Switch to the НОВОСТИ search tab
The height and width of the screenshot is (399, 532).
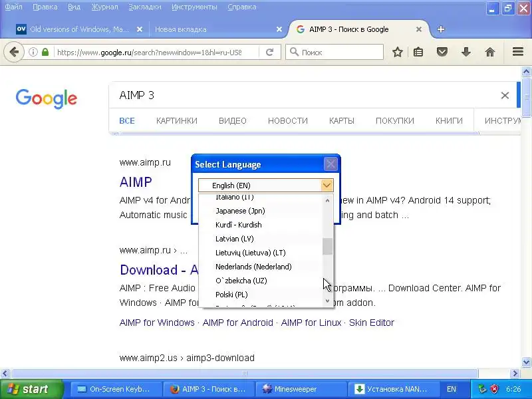coord(288,121)
